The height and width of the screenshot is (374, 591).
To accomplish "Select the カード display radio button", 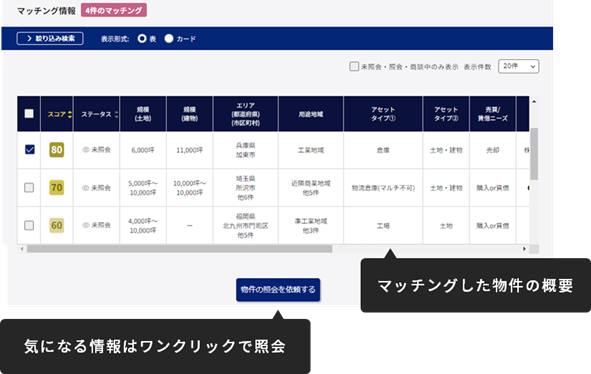I will click(x=169, y=38).
